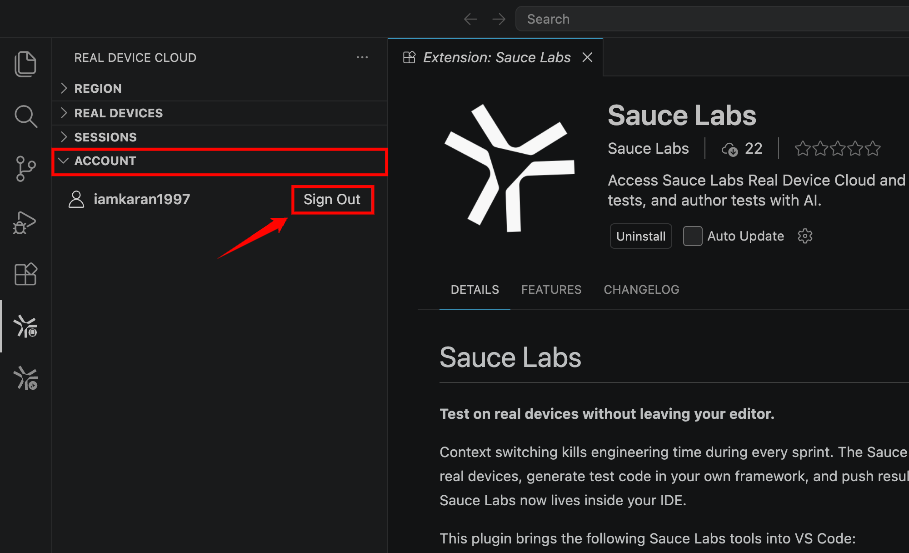Click the install count 22
Screen dimensions: 909x553
point(753,149)
